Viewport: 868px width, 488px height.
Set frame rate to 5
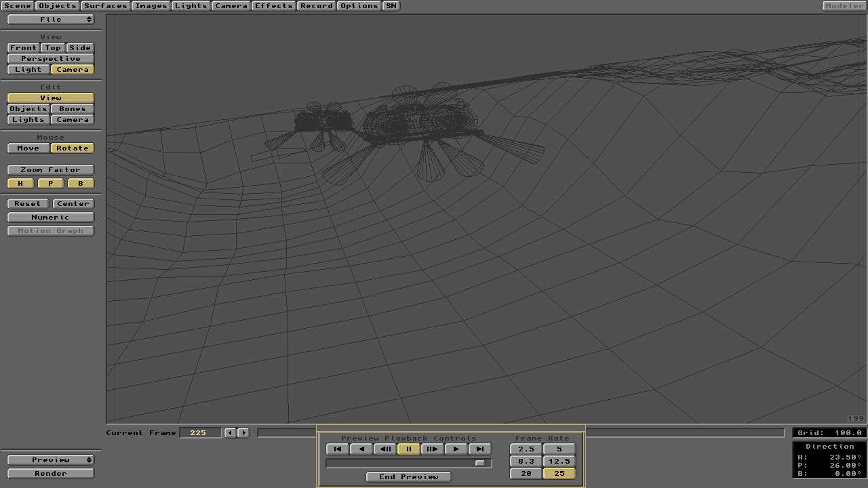pos(559,449)
